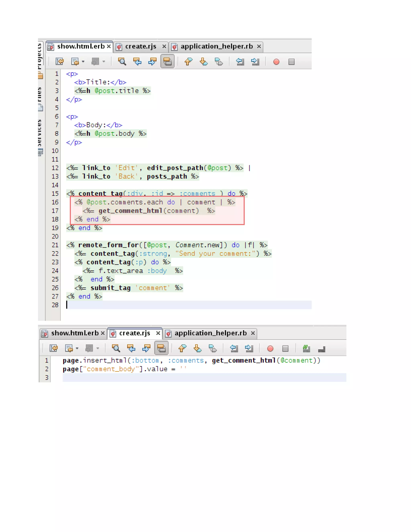Click the submit_tag 'comment' code line
Viewport: 411px width, 532px height.
pos(129,288)
